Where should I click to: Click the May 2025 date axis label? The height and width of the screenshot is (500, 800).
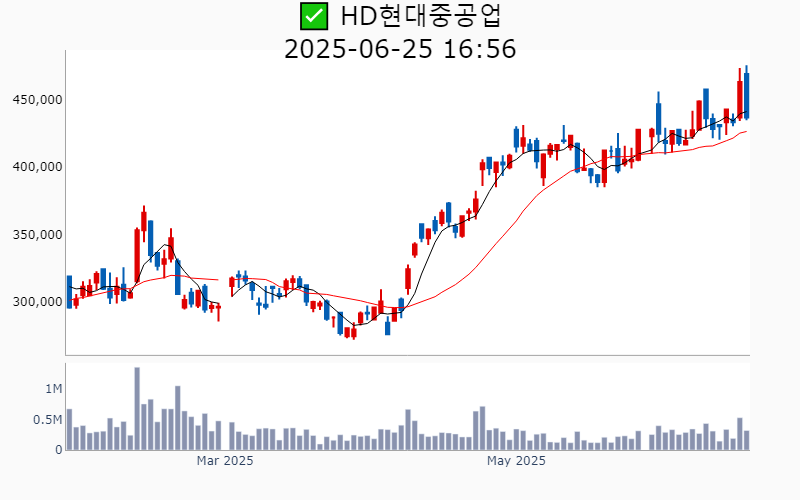(x=516, y=461)
